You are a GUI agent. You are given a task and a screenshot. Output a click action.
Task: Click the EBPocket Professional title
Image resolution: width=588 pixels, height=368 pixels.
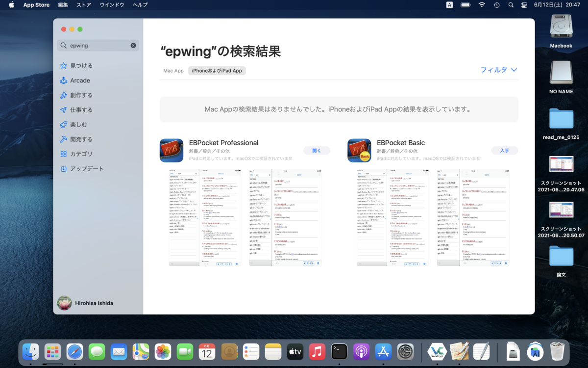click(x=223, y=143)
